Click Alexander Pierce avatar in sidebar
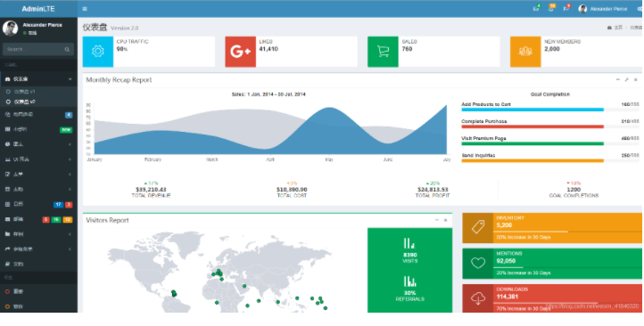This screenshot has width=644, height=326. 11,29
